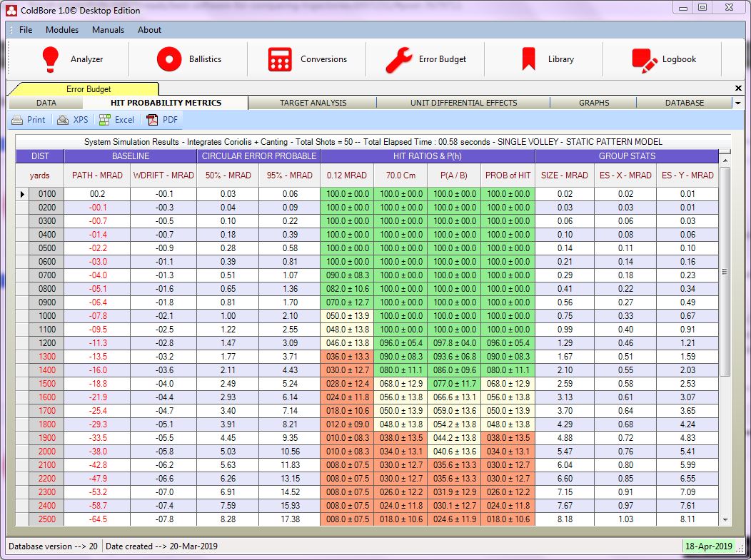Switch to the TARGET ANALYSIS tab
This screenshot has width=751, height=560.
pos(313,103)
